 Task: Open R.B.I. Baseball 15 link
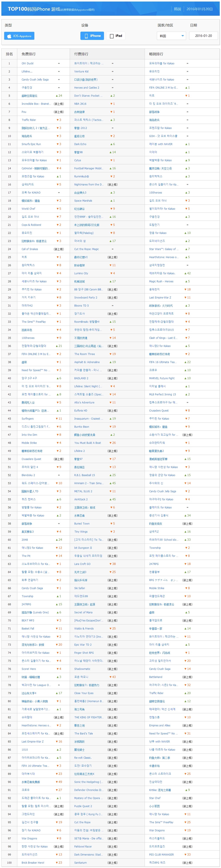pos(85,475)
